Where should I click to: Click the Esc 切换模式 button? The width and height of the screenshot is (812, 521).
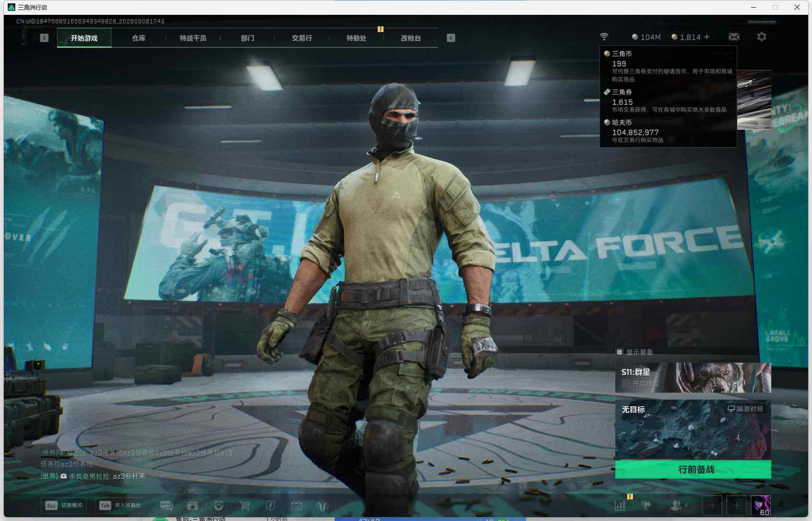point(64,505)
